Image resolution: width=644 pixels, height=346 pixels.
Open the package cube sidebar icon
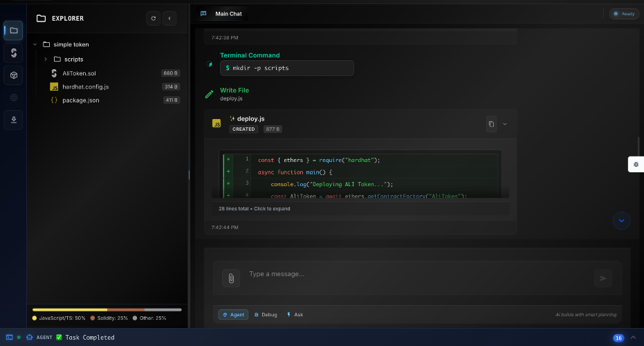(x=13, y=75)
